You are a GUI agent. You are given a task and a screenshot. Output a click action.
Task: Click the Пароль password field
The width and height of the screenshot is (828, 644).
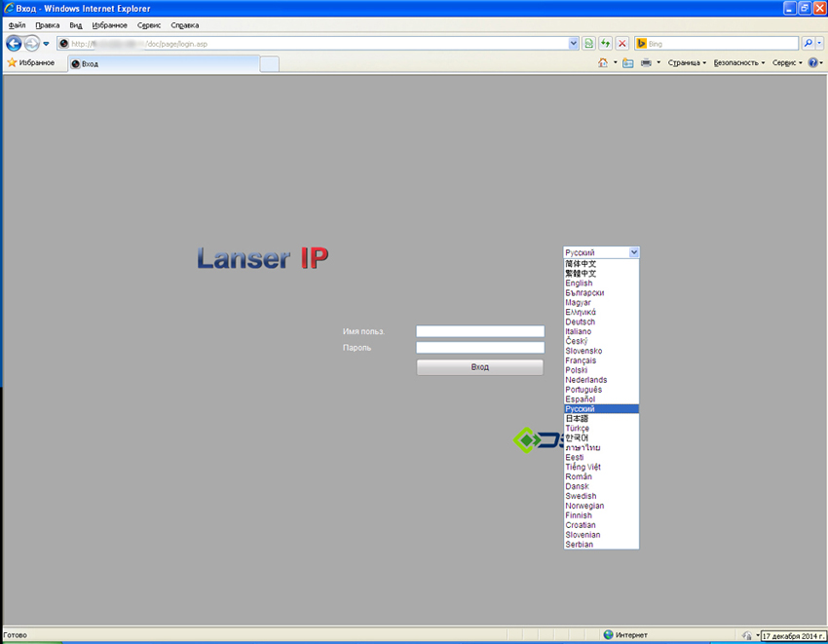tap(480, 348)
